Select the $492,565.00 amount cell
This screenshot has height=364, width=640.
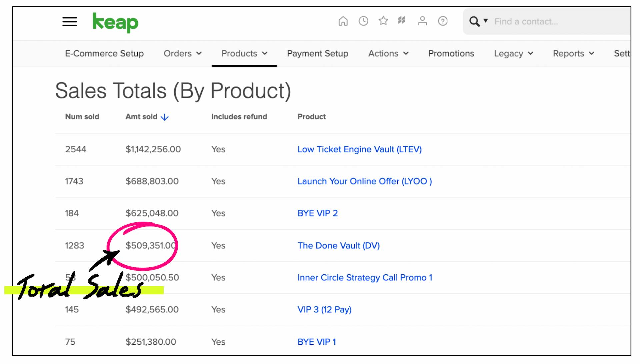click(x=152, y=310)
